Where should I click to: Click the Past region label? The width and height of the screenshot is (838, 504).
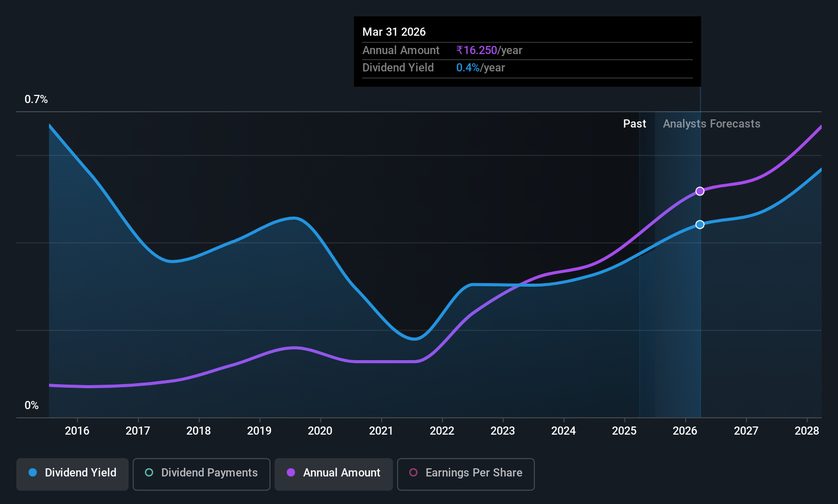point(634,124)
